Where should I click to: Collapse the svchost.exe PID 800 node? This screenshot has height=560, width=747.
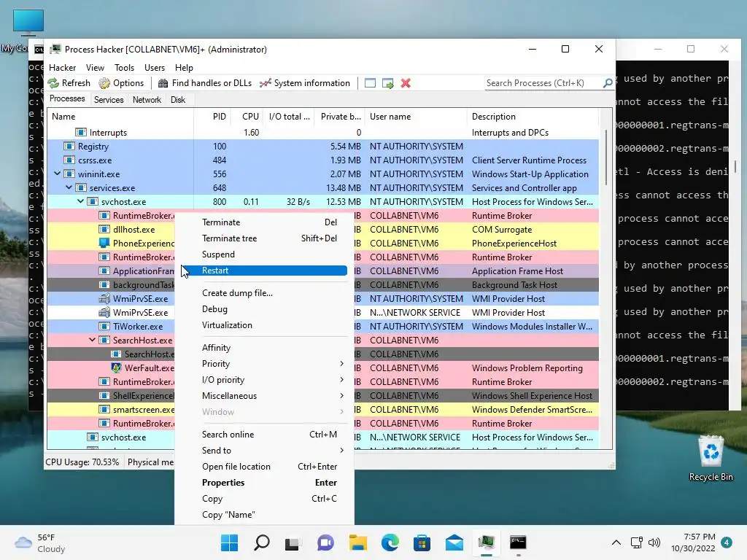[80, 201]
